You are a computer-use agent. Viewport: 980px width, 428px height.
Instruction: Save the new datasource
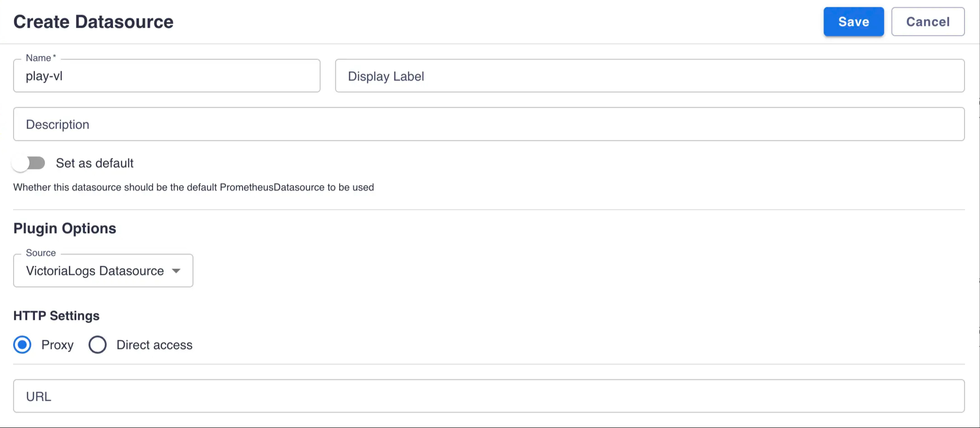pyautogui.click(x=853, y=21)
